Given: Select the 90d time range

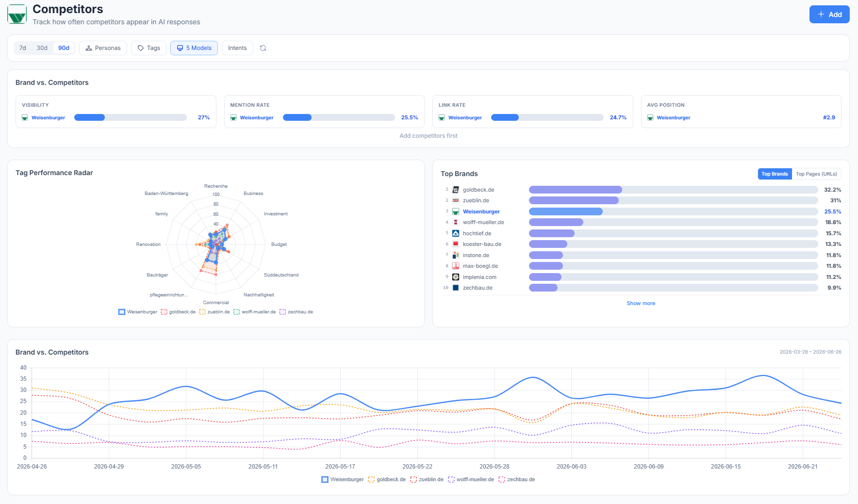Looking at the screenshot, I should click(x=64, y=48).
